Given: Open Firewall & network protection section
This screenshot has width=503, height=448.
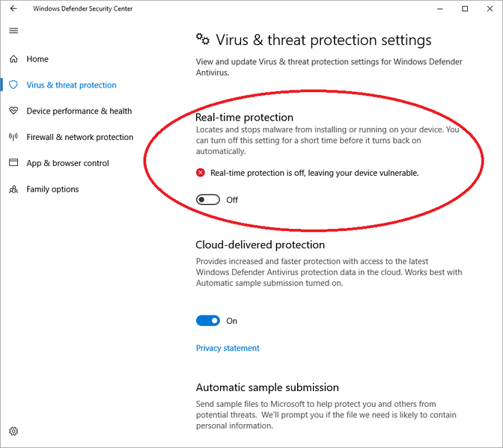Looking at the screenshot, I should 79,138.
